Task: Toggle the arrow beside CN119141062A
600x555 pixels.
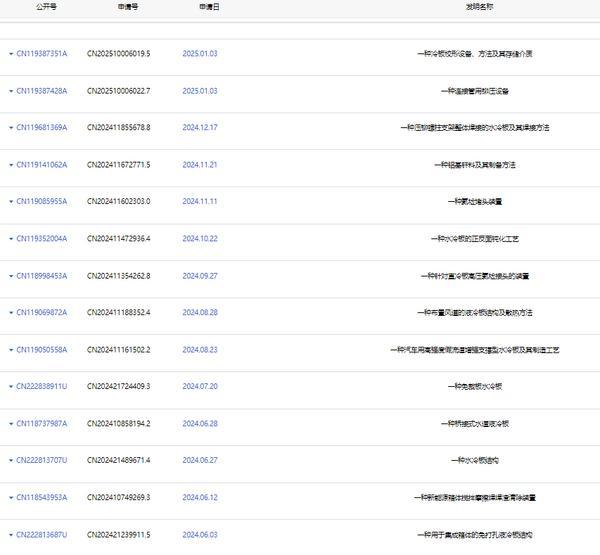Action: click(x=11, y=165)
